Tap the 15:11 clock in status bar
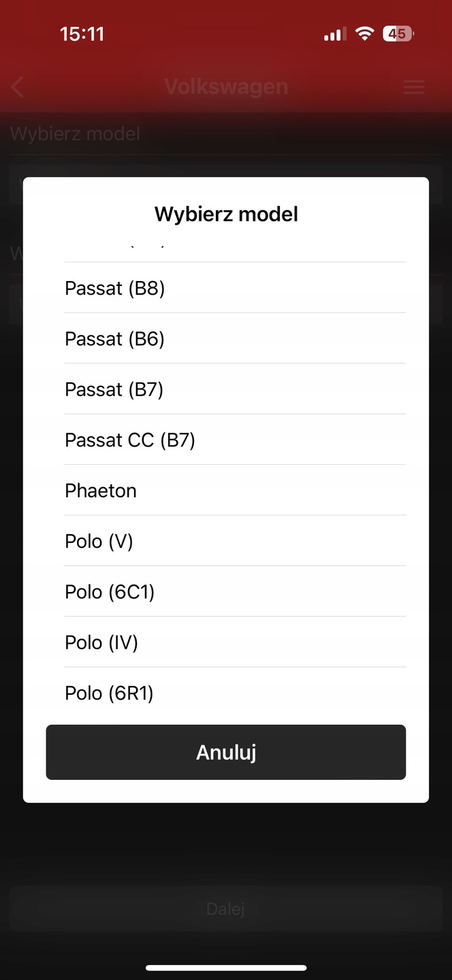Image resolution: width=452 pixels, height=980 pixels. point(82,33)
